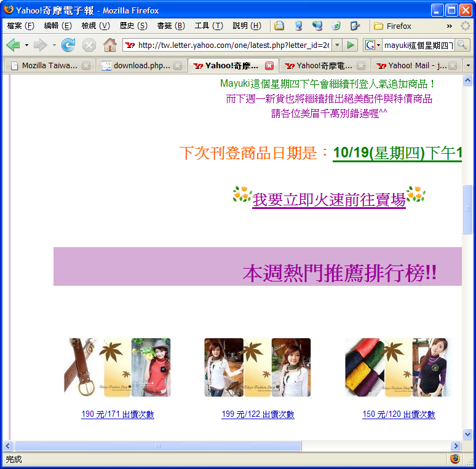
Task: Open the 150 元/120 出價次數 link
Action: click(x=399, y=414)
